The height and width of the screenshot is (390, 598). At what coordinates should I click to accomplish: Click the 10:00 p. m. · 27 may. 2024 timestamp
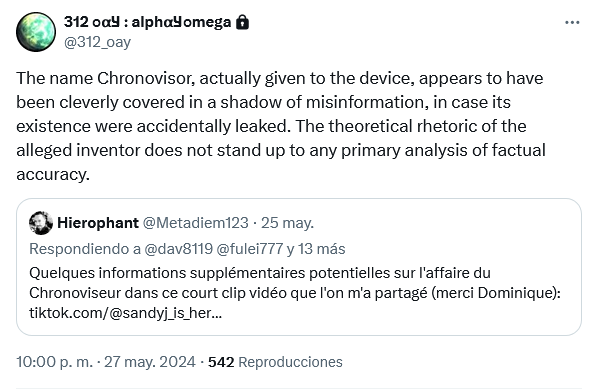tap(106, 361)
